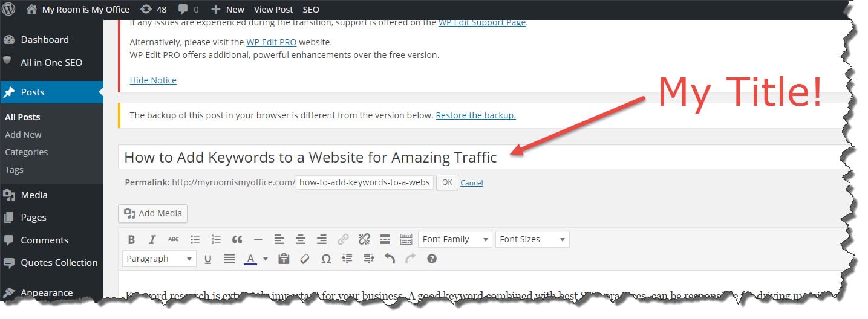Viewport: 868px width, 319px height.
Task: Open Quotes Collection in the sidebar
Action: [x=51, y=263]
